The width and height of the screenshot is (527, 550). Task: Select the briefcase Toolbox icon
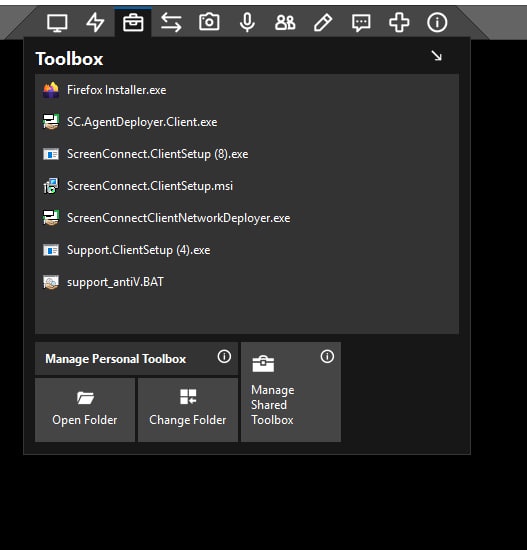tap(133, 23)
